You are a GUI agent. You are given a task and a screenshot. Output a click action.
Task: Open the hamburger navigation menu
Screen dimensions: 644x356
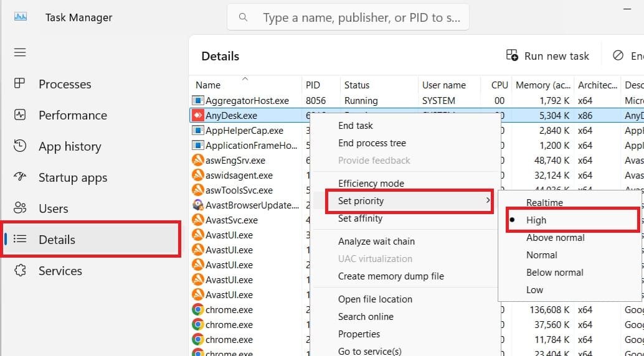20,52
